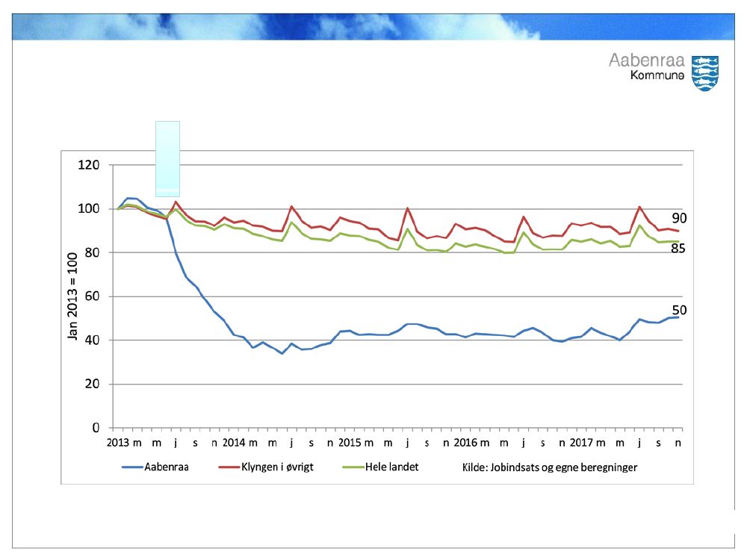Click the 2016 x-axis label

click(x=465, y=443)
